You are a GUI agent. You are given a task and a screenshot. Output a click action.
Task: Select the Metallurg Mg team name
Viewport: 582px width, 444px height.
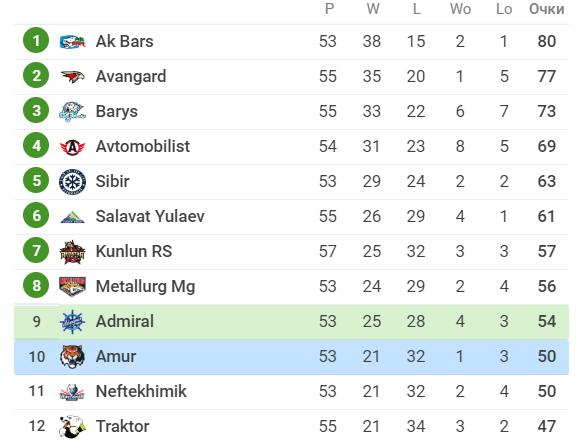145,287
